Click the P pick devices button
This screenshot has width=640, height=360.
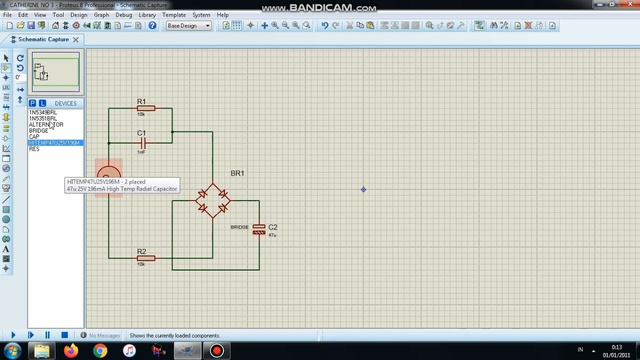point(33,103)
